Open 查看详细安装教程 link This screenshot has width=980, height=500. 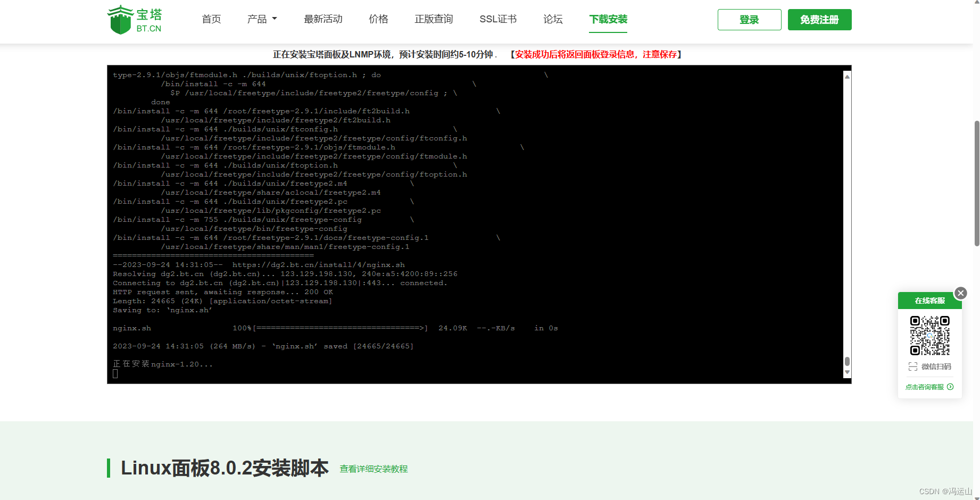373,469
